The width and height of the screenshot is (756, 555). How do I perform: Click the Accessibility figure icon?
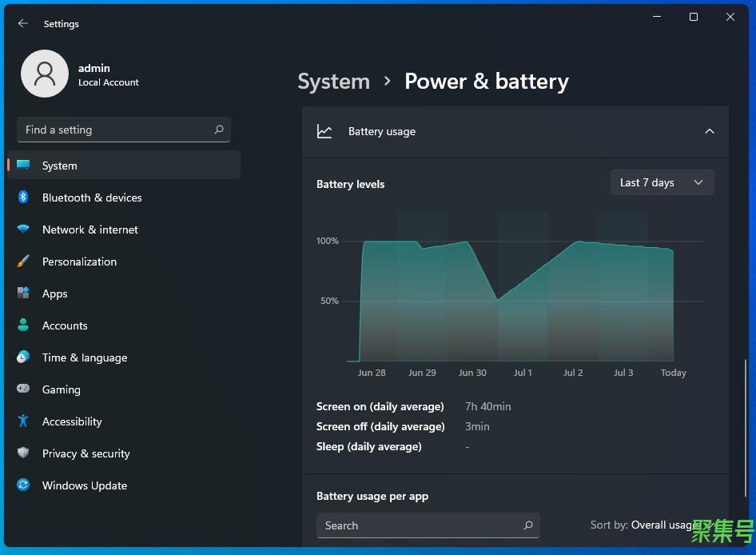pyautogui.click(x=23, y=421)
